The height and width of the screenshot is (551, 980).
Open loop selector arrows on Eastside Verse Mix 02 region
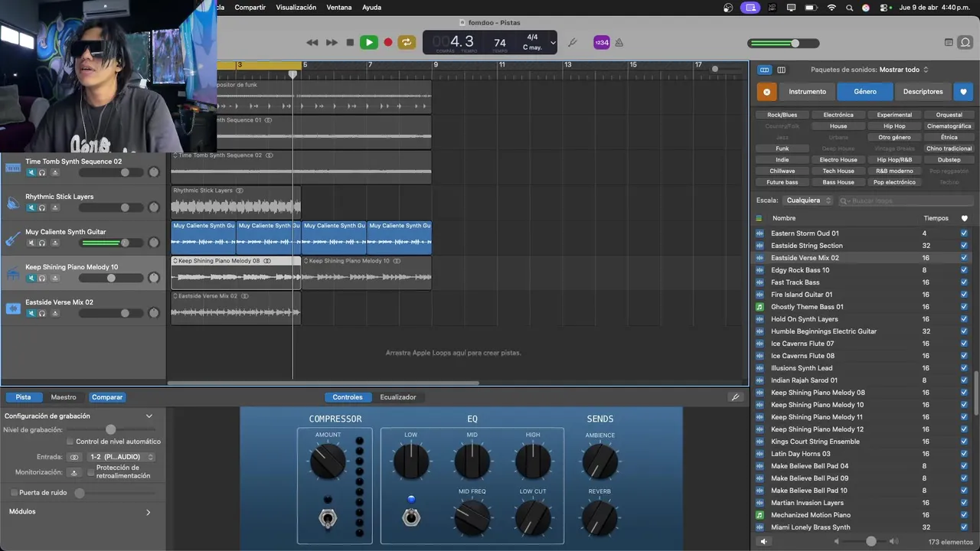coord(175,296)
